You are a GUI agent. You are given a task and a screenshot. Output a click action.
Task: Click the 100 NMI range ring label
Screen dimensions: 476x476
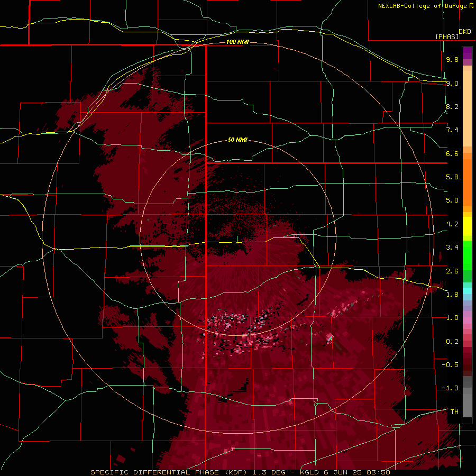click(x=237, y=42)
